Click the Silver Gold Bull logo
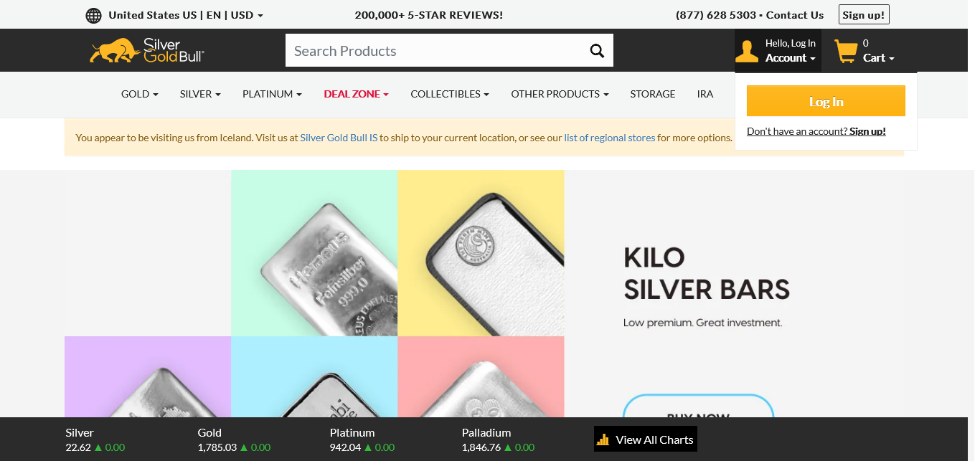The height and width of the screenshot is (461, 980). (x=147, y=51)
